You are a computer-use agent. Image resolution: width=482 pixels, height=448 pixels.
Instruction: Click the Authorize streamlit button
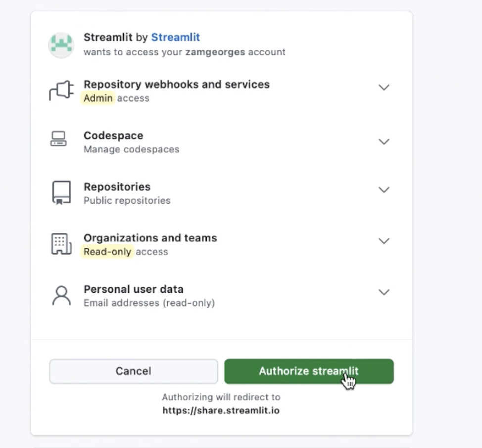[309, 371]
